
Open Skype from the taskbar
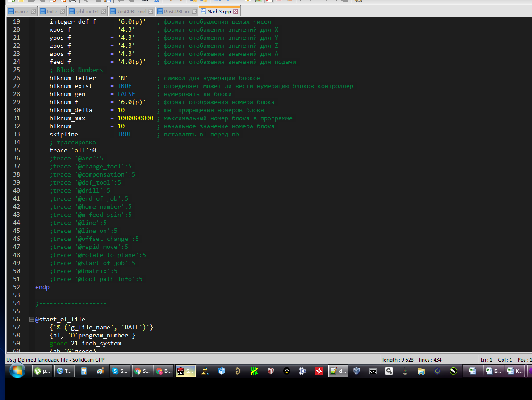coord(120,371)
